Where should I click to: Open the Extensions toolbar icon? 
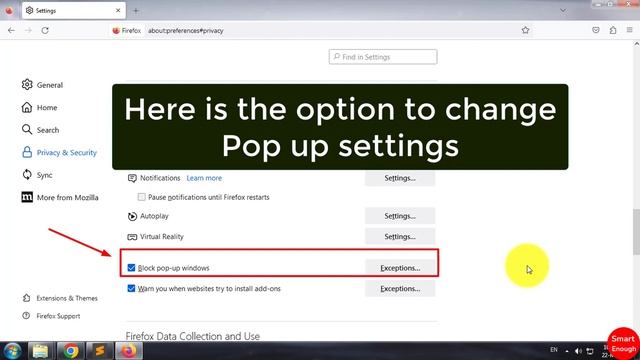[613, 30]
